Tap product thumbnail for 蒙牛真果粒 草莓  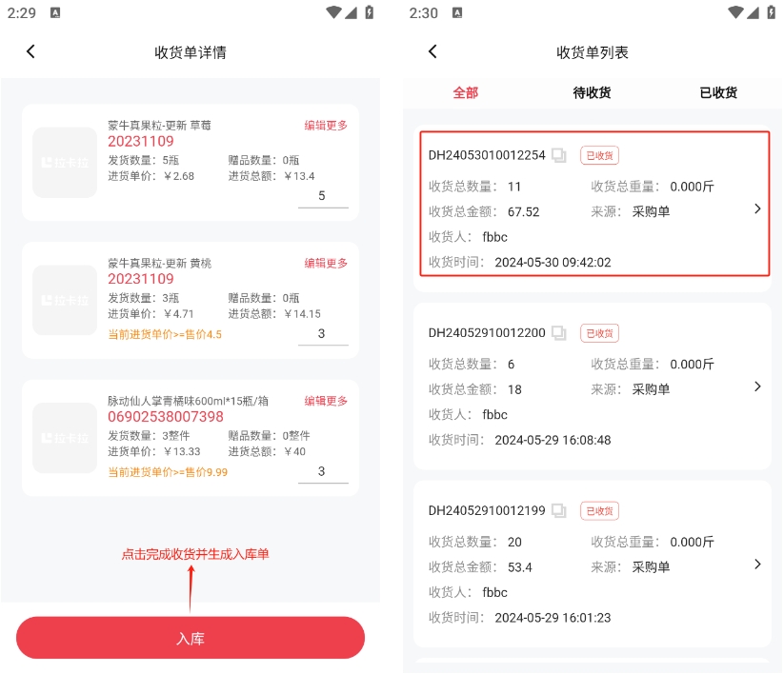(x=65, y=163)
